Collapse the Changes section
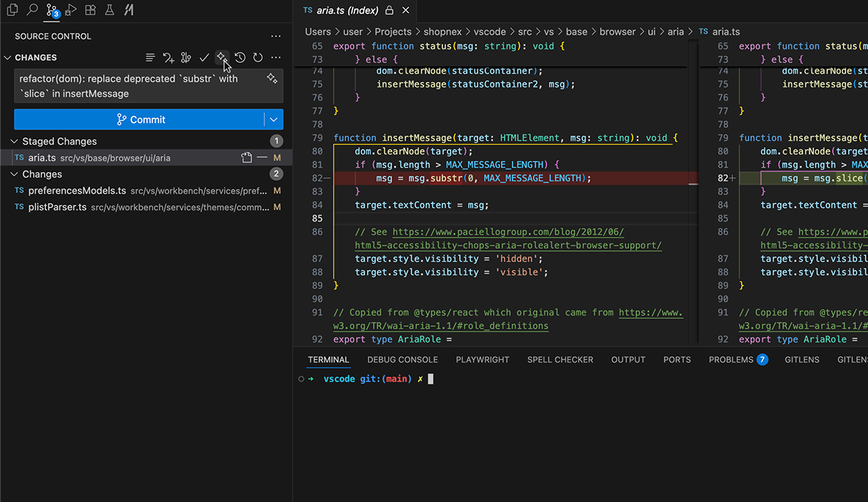This screenshot has height=502, width=868. (x=15, y=174)
